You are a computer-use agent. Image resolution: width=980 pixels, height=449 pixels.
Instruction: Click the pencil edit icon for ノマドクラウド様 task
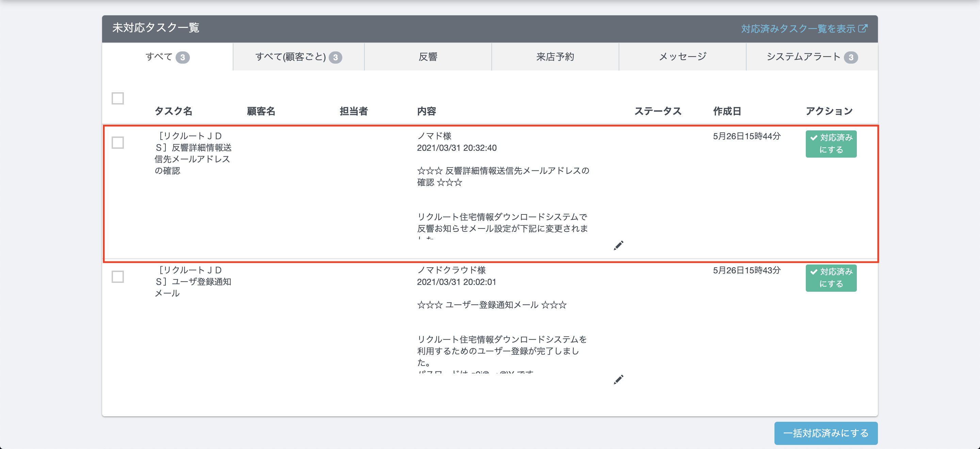coord(619,379)
